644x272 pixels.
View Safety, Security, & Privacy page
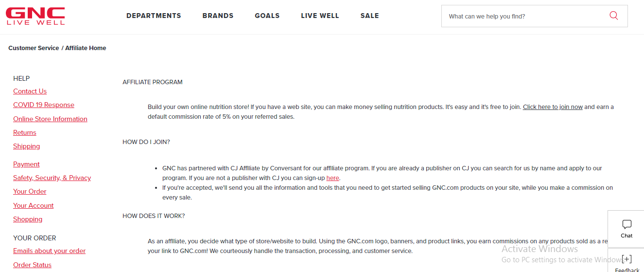(x=52, y=178)
